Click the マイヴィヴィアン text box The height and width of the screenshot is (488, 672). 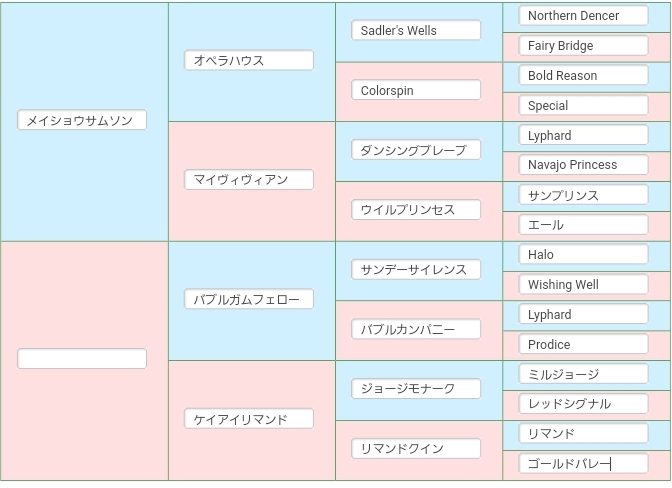coord(249,180)
